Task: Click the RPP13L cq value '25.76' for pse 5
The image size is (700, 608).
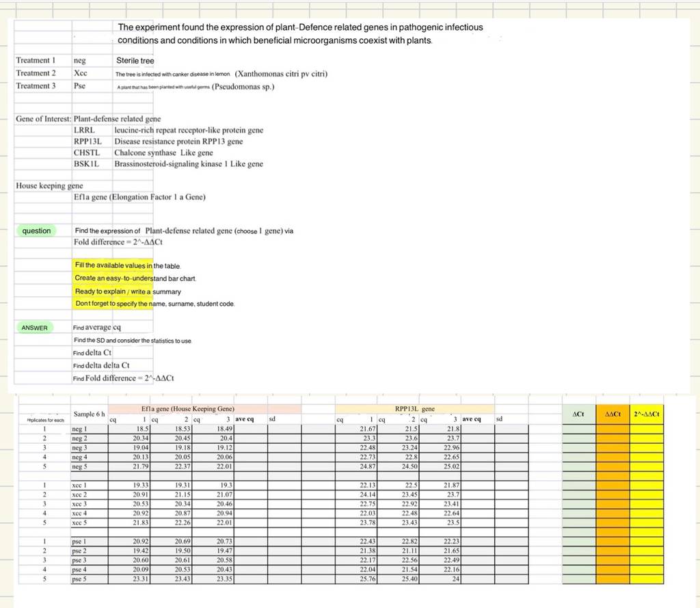Action: click(356, 579)
